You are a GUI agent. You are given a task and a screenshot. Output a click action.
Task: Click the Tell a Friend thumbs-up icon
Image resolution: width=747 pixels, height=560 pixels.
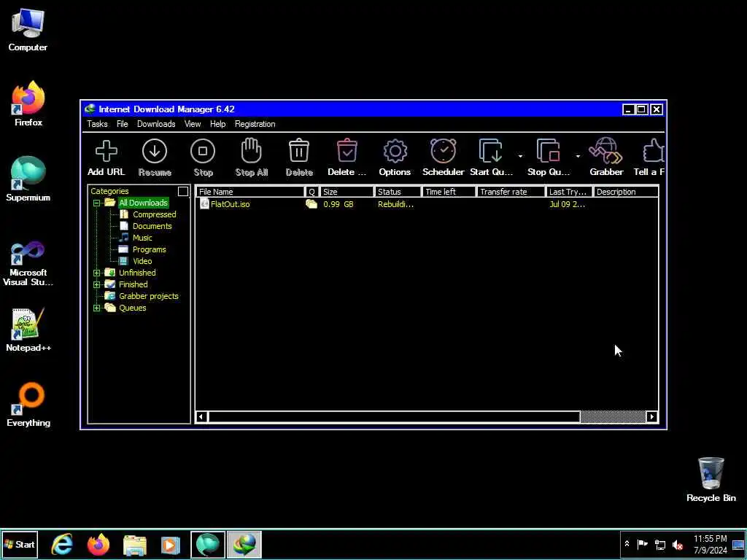click(x=653, y=151)
